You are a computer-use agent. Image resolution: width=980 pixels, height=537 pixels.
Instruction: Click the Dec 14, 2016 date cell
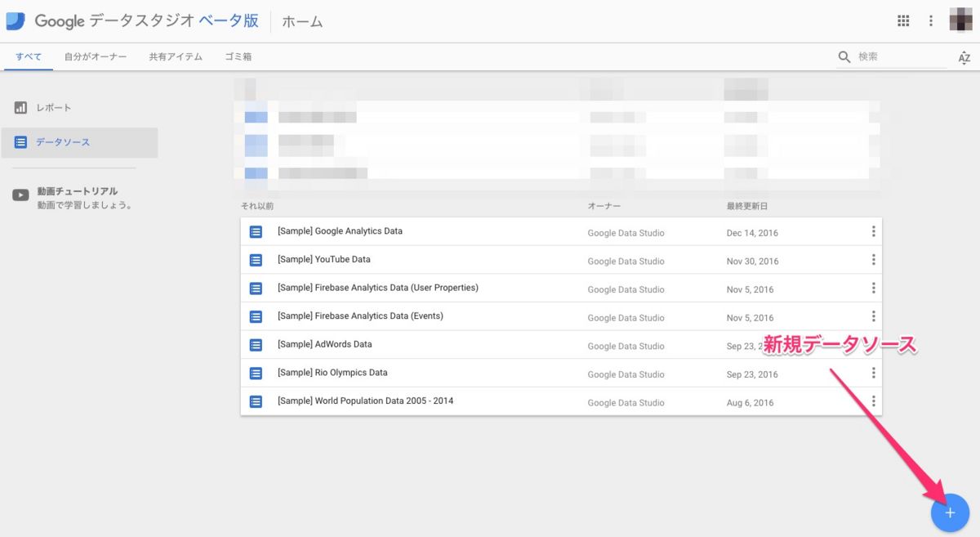click(x=752, y=233)
